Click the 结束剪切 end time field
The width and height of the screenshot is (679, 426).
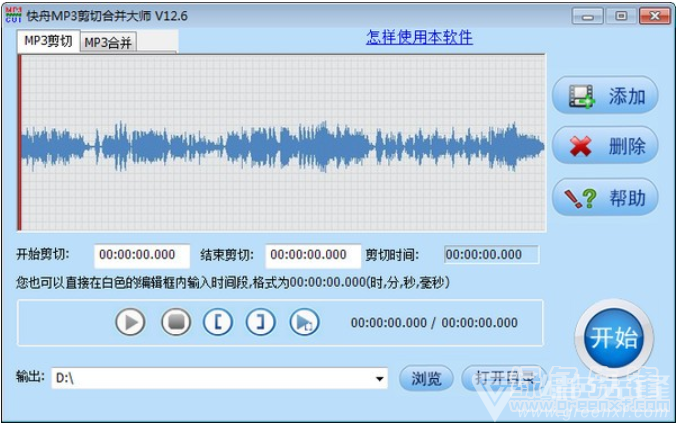tap(313, 255)
